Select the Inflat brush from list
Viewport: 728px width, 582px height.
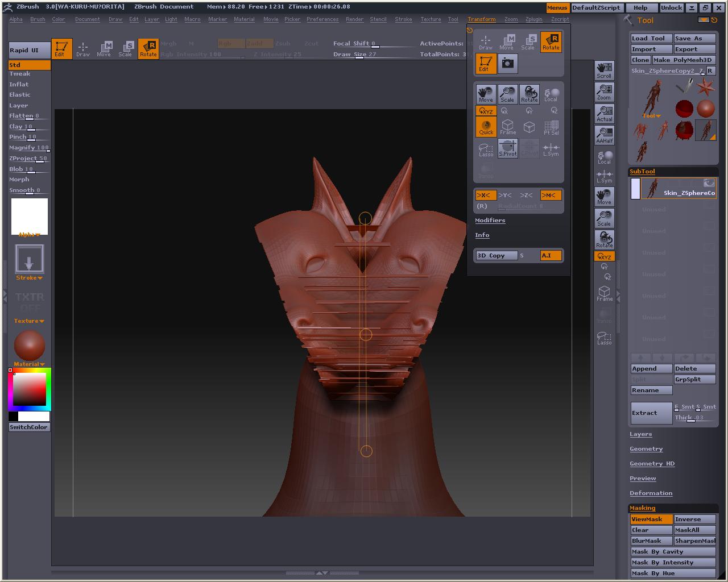pos(19,84)
